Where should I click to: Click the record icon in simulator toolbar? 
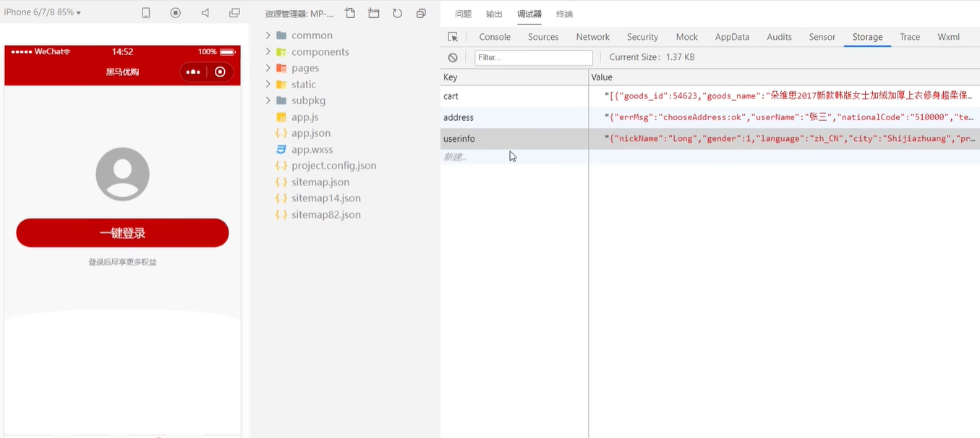(x=176, y=13)
